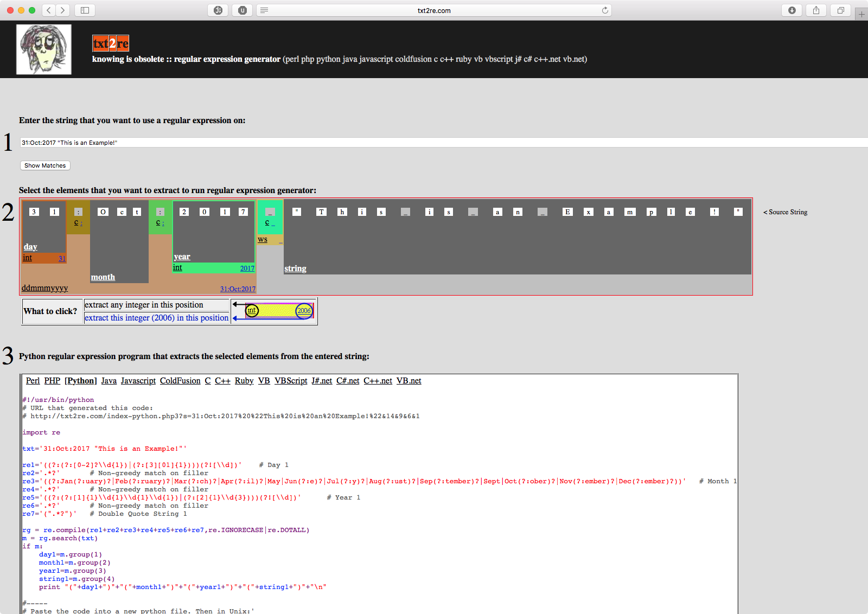Viewport: 868px width, 614px height.
Task: Select the 'string' element link
Action: [295, 268]
